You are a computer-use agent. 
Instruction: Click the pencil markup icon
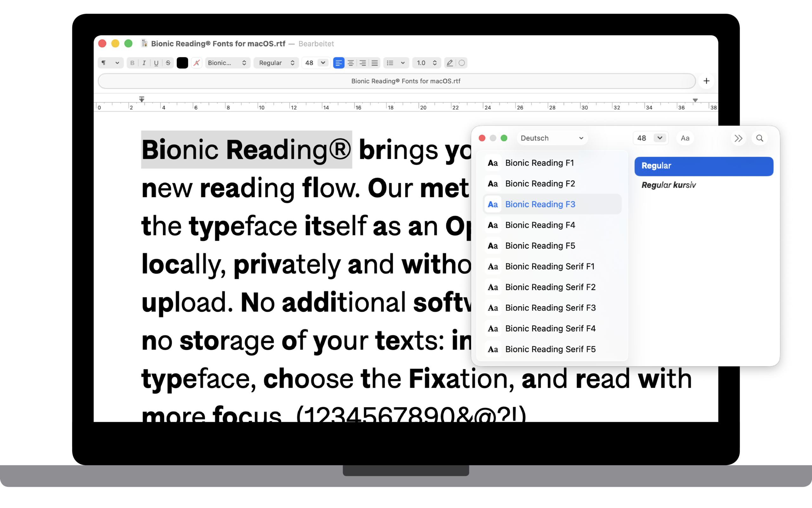click(x=450, y=63)
